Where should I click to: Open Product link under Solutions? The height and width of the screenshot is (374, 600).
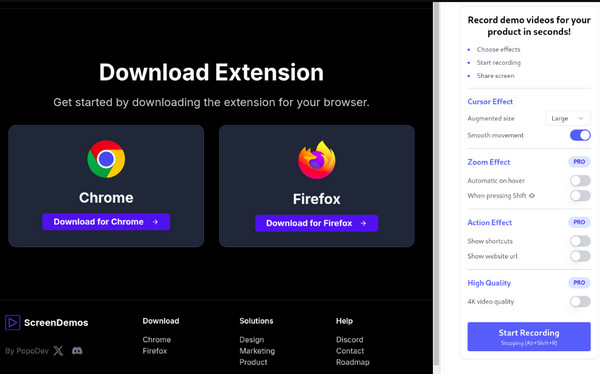253,362
